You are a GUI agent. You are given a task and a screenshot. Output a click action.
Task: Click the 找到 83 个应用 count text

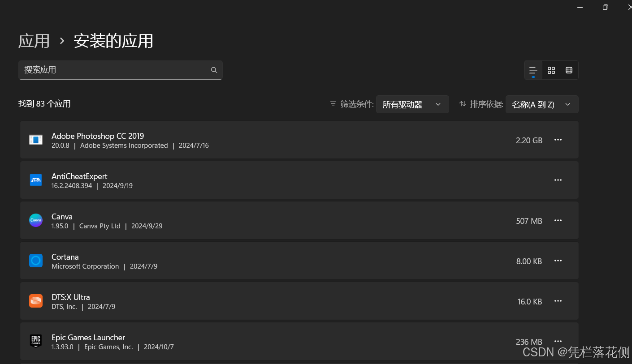[44, 104]
